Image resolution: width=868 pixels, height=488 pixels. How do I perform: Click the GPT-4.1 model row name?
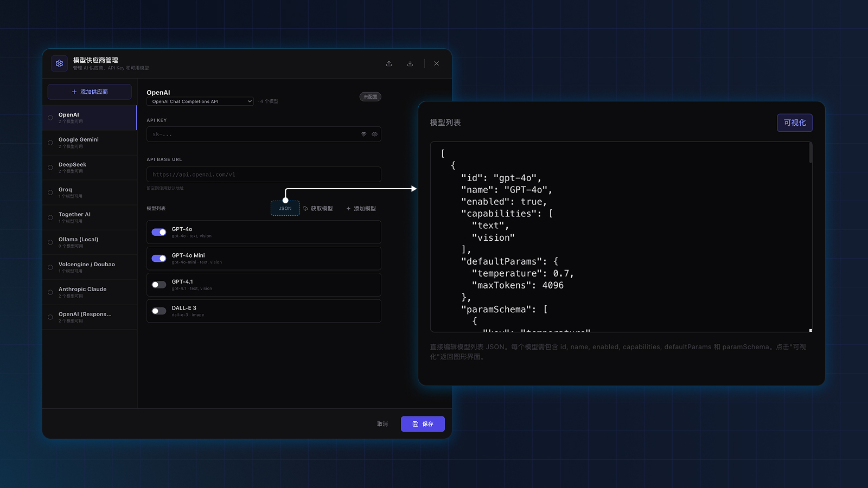(182, 281)
